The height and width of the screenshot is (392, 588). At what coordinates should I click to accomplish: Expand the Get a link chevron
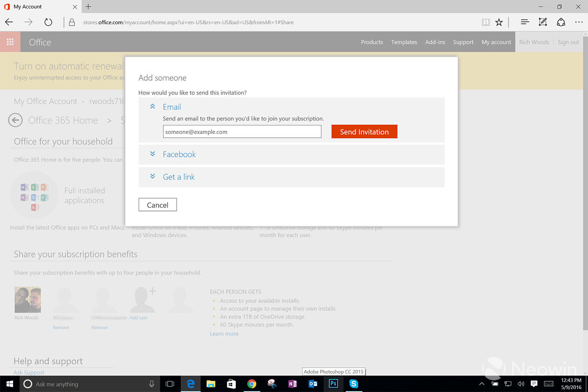(152, 176)
